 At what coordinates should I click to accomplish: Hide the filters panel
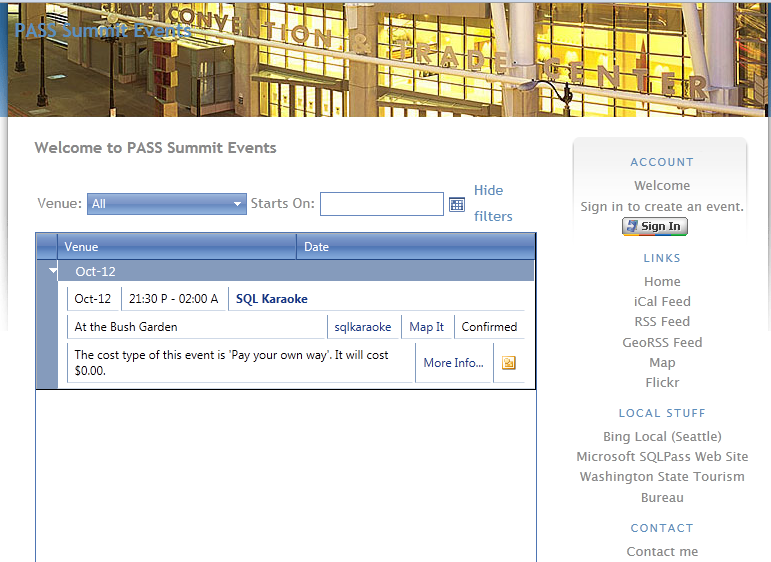pyautogui.click(x=492, y=203)
